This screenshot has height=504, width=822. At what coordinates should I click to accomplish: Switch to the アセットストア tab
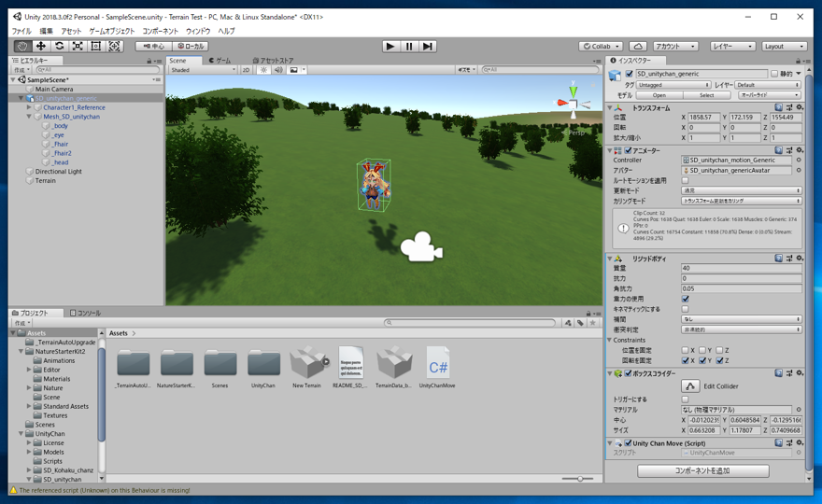[273, 61]
